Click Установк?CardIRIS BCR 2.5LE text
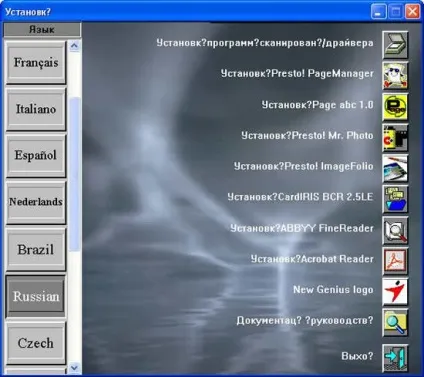The height and width of the screenshot is (377, 424). [300, 197]
